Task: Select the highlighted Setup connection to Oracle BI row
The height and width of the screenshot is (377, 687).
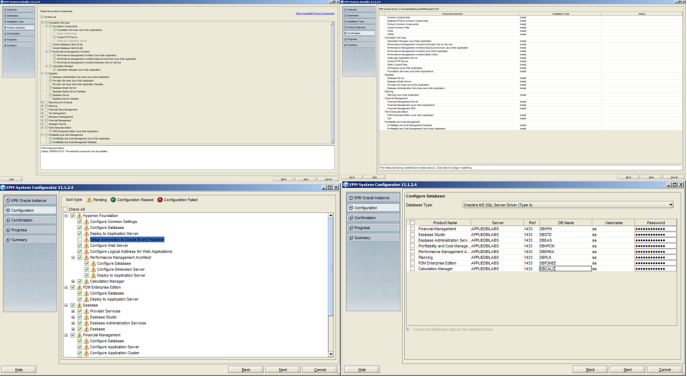Action: 127,240
